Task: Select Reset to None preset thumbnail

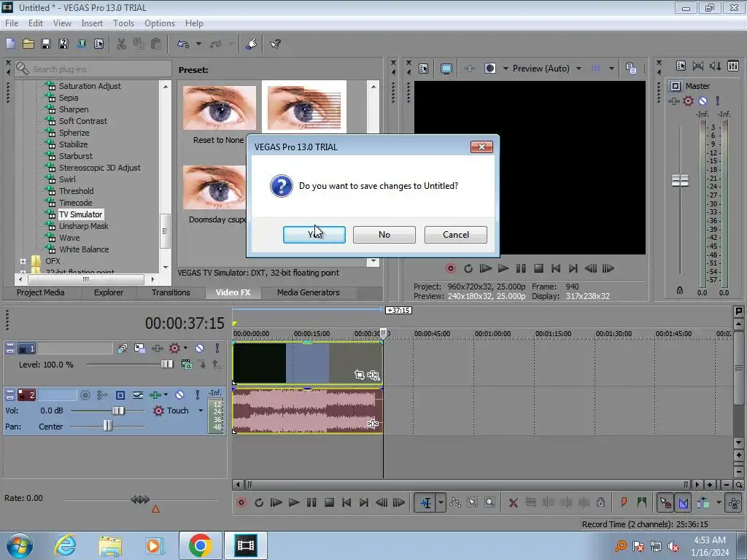Action: [x=219, y=108]
